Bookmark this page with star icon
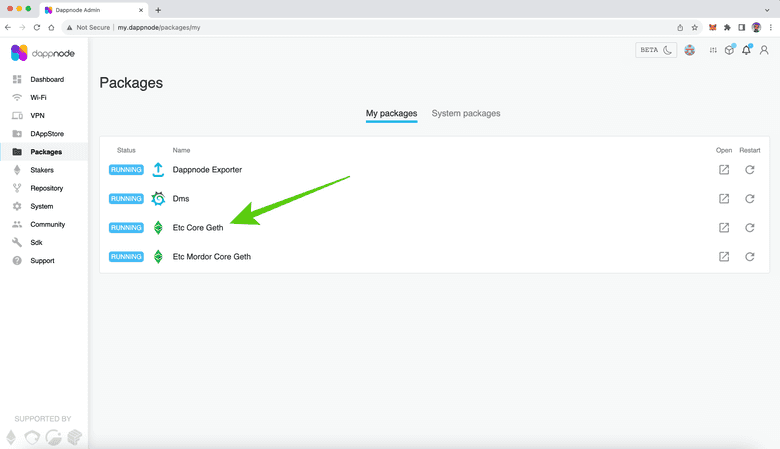The image size is (780, 449). click(x=695, y=27)
